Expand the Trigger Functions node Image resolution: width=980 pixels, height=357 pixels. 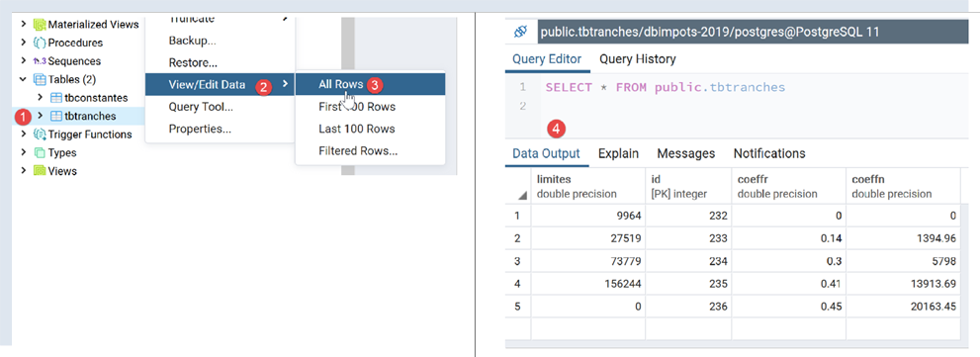coord(24,134)
